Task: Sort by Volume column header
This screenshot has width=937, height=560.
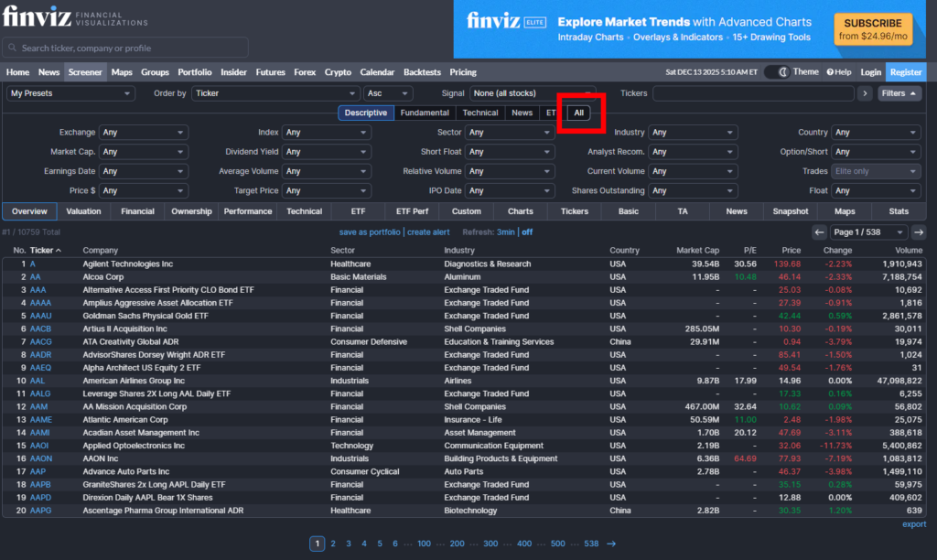Action: point(909,251)
